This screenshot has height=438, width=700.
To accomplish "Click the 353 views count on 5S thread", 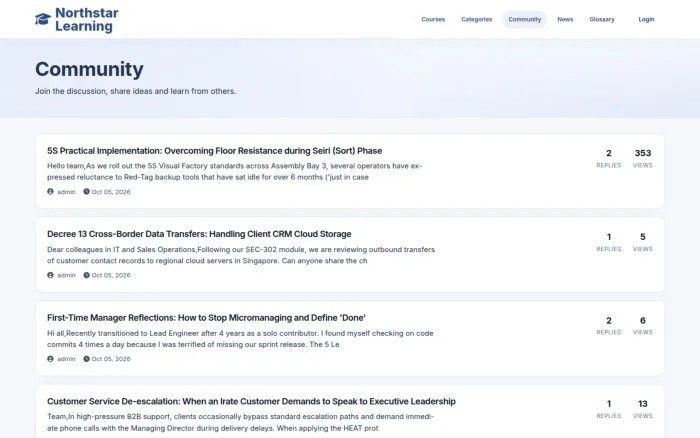I will tap(642, 153).
